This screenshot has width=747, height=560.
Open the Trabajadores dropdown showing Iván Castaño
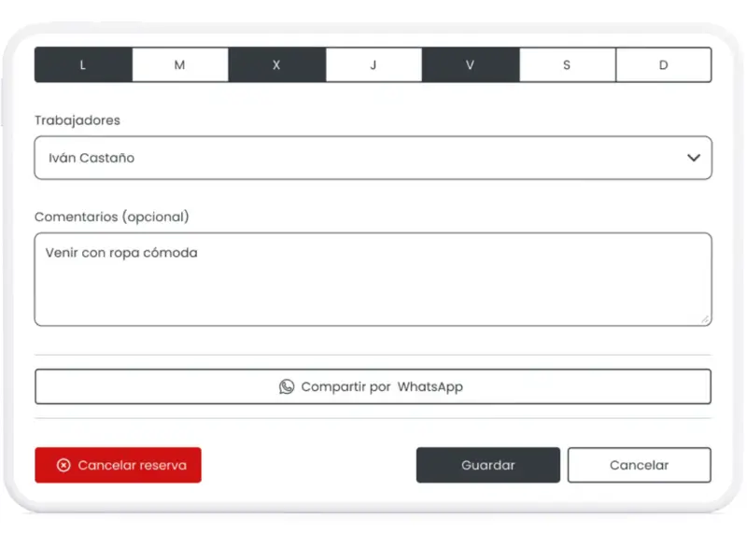tap(373, 158)
